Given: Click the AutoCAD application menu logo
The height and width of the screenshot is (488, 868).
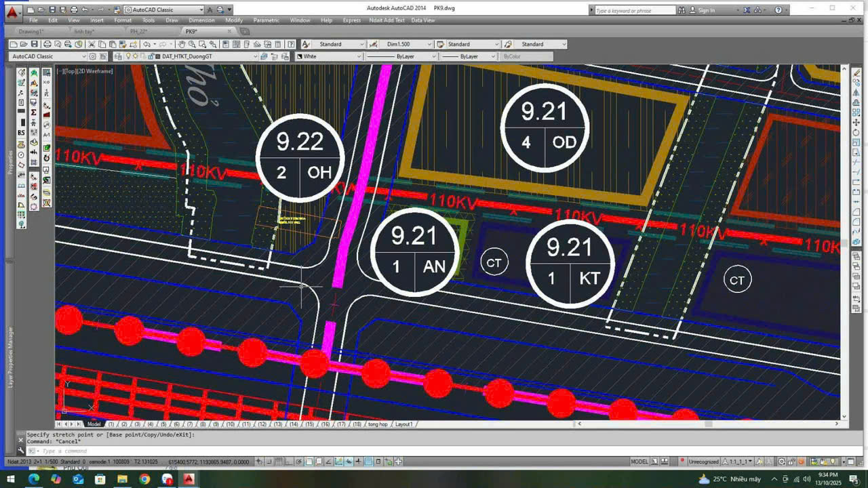Looking at the screenshot, I should 12,11.
